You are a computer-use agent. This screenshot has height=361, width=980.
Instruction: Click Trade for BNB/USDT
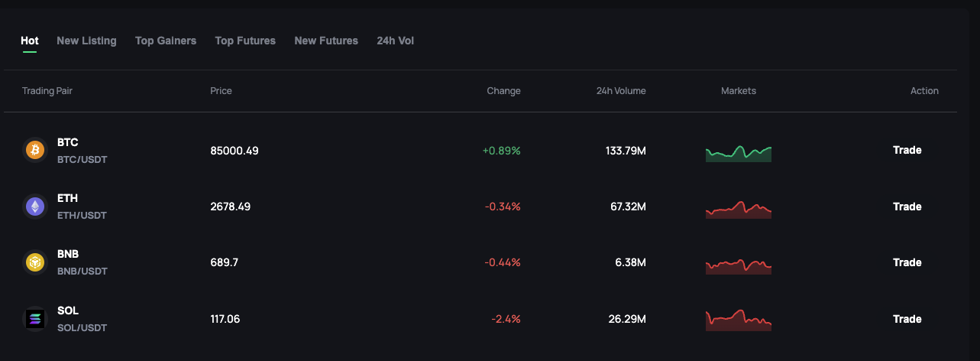pos(907,262)
